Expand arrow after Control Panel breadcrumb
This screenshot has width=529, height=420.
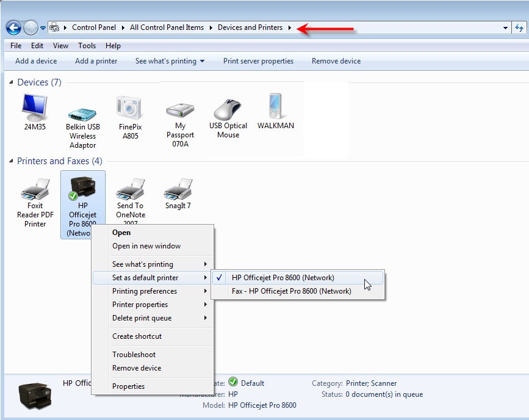pos(123,27)
